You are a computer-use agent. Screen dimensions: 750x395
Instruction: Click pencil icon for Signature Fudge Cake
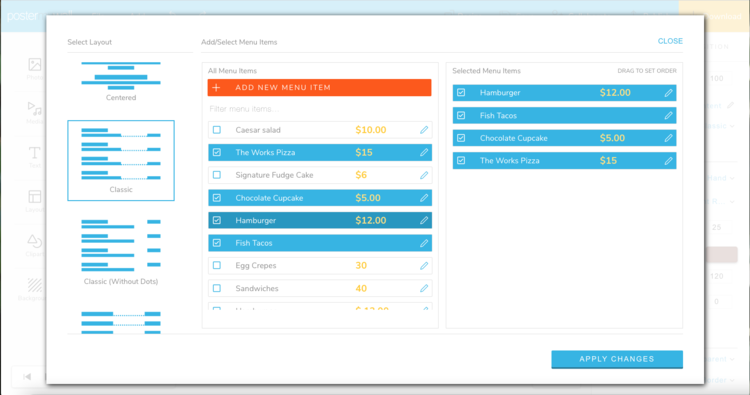click(424, 175)
